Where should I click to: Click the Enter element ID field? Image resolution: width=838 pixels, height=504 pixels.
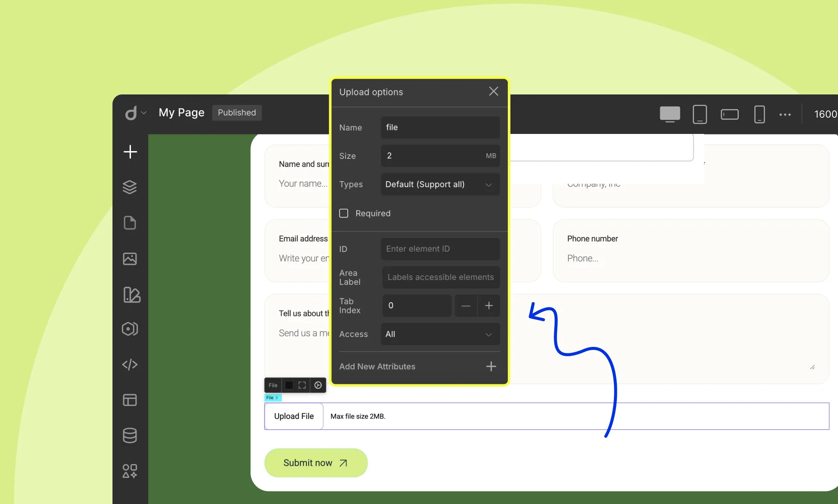pyautogui.click(x=440, y=249)
